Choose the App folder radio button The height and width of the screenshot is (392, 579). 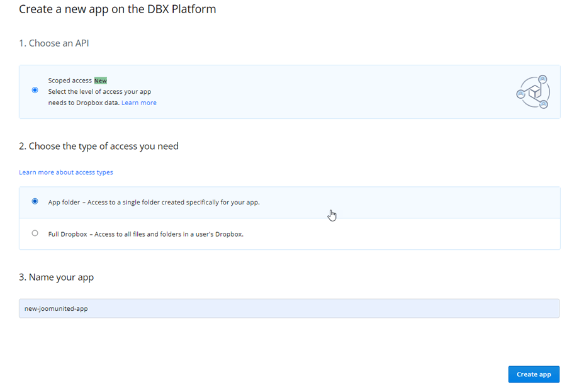click(x=35, y=202)
